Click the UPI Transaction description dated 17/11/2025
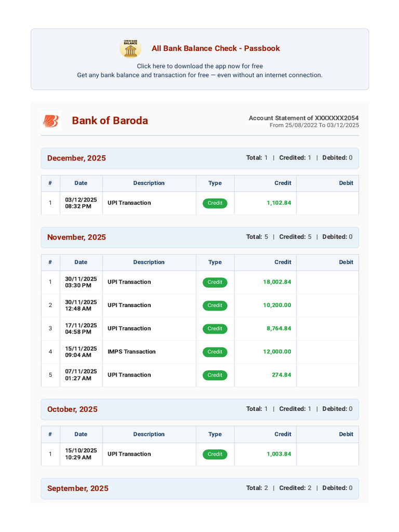 click(x=129, y=328)
